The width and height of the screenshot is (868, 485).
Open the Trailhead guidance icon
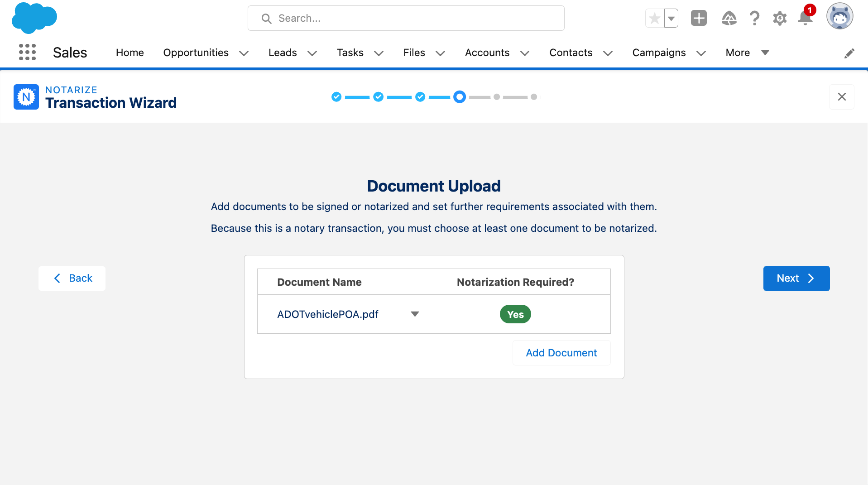(x=729, y=18)
